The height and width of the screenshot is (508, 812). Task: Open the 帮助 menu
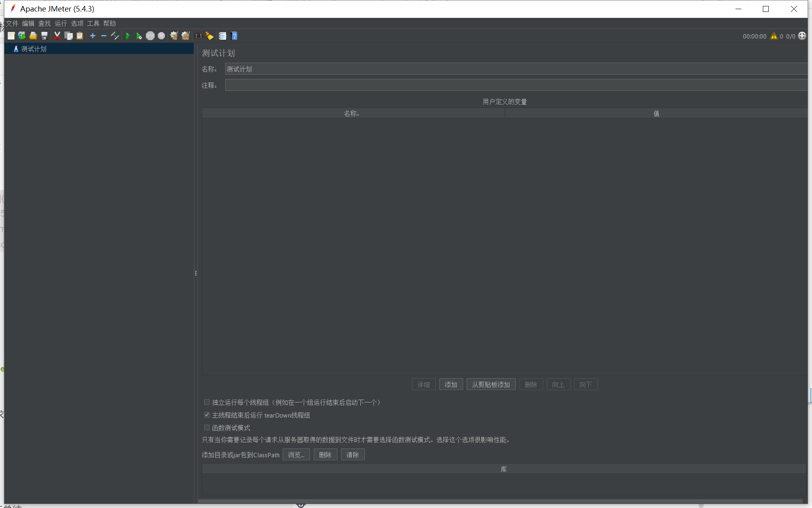tap(109, 23)
